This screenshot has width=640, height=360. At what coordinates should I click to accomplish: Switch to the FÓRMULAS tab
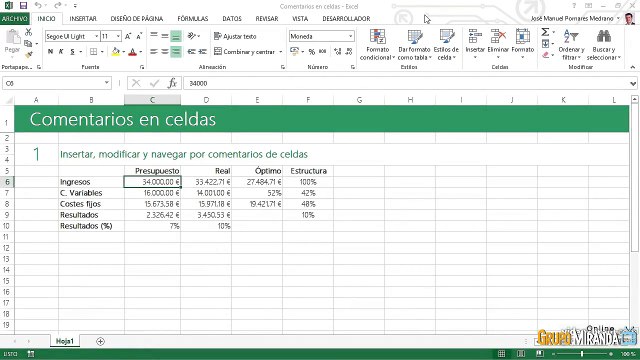tap(193, 19)
